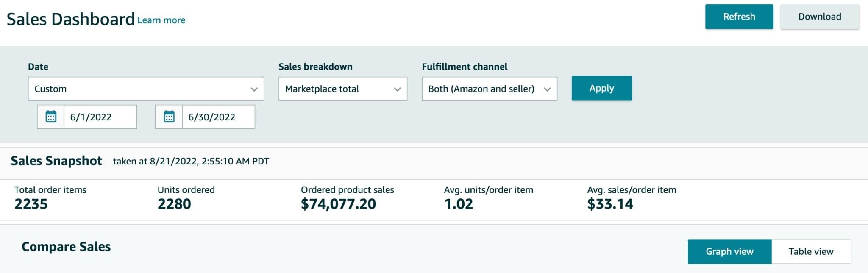Open the end date calendar picker icon
Viewport: 868px width, 273px height.
169,117
